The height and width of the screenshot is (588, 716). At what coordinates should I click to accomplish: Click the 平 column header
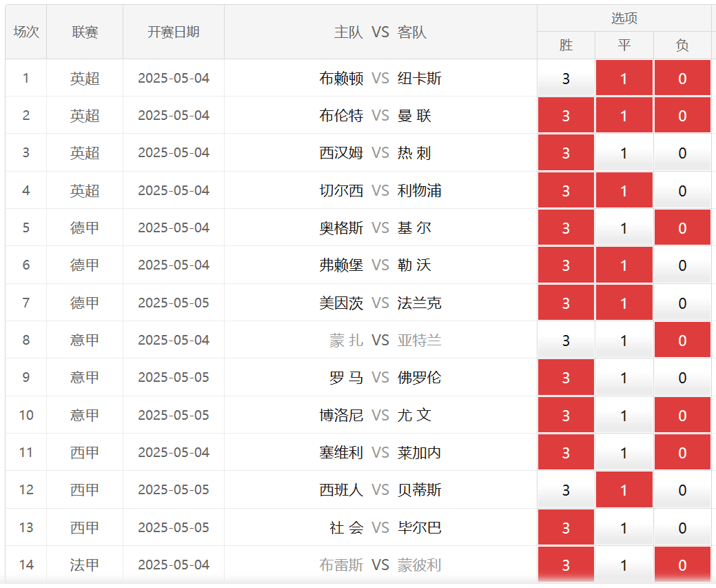click(624, 45)
